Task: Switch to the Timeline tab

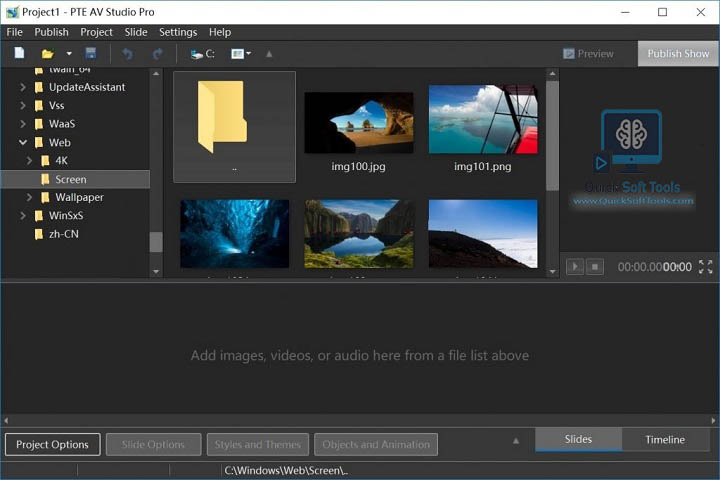Action: [x=665, y=440]
